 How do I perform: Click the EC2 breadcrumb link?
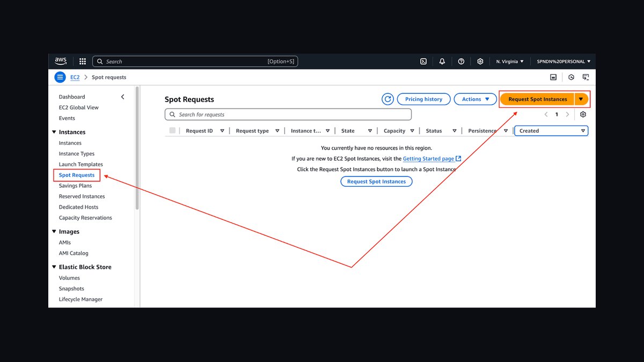coord(75,77)
